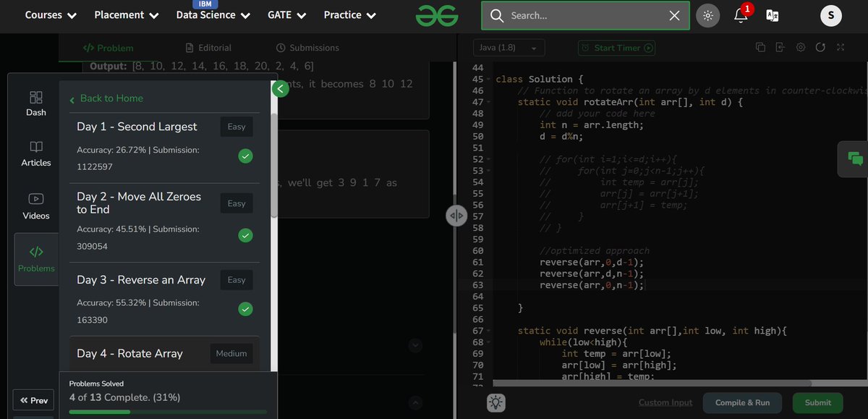
Task: Click Easy badge on Day 1
Action: 237,127
